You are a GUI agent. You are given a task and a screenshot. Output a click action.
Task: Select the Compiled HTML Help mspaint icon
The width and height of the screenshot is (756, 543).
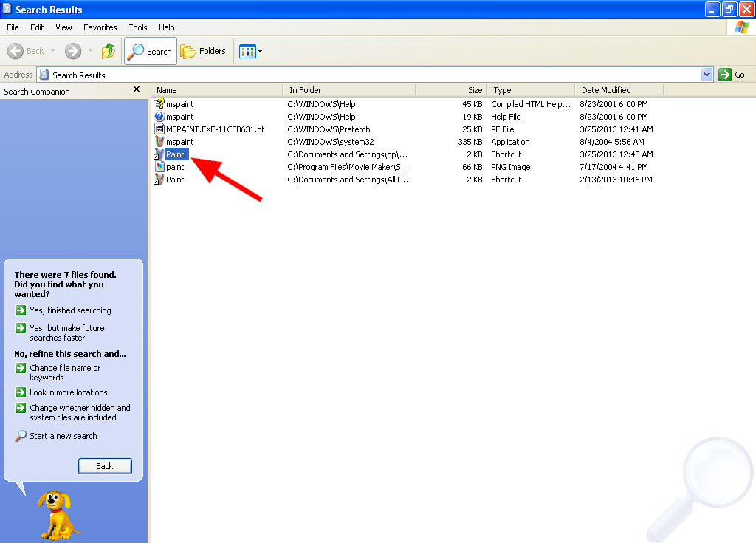(x=159, y=103)
